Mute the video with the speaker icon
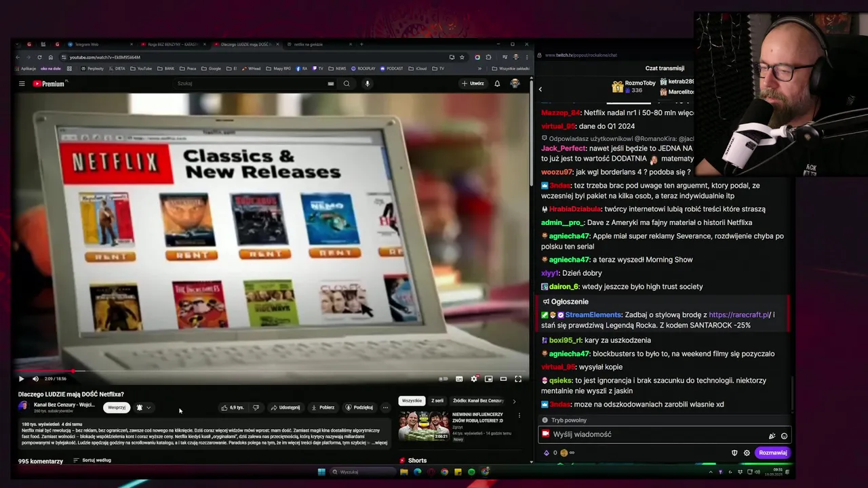The height and width of the screenshot is (488, 868). coord(35,379)
